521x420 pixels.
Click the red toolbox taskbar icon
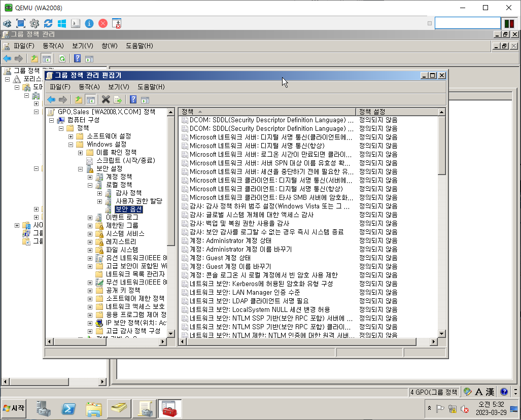click(169, 408)
